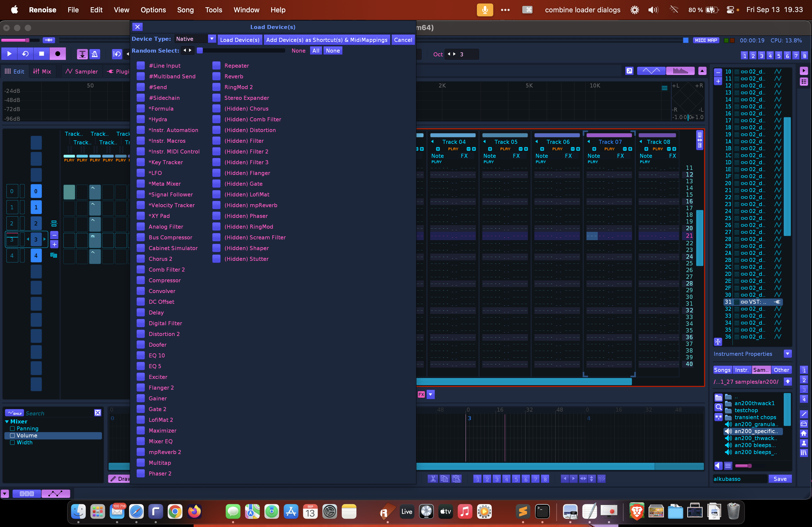Viewport: 812px width, 527px height.
Task: Click Cancel in the Load Device dialog
Action: [x=403, y=40]
